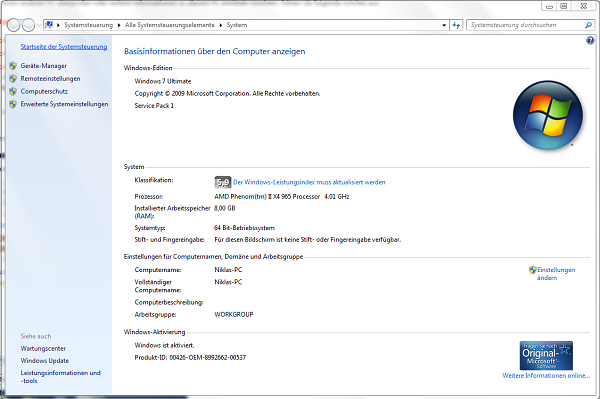
Task: Open Windows-Leistungsindex muss aktualisiert werden link
Action: tap(309, 182)
